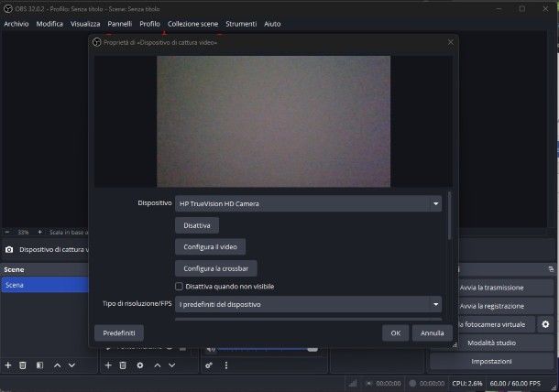The height and width of the screenshot is (392, 559).
Task: Click the Predefiniti button
Action: click(x=119, y=333)
